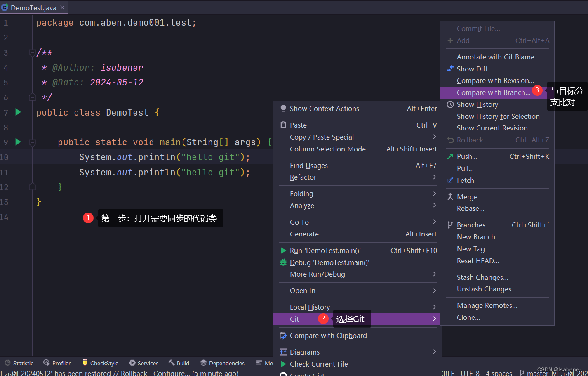Click line number 14 in the gutter

point(4,217)
